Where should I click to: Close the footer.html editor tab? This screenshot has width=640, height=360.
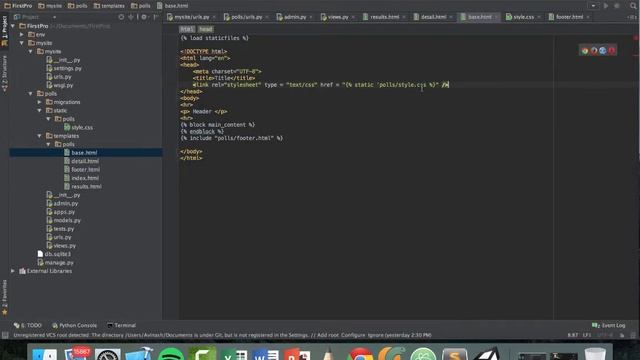point(588,17)
